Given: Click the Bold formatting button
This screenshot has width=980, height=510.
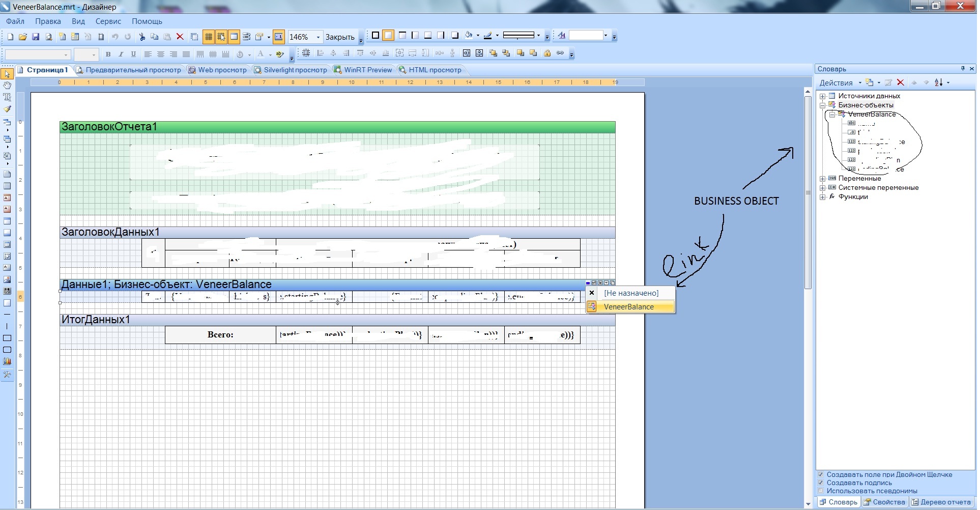Looking at the screenshot, I should click(x=108, y=54).
